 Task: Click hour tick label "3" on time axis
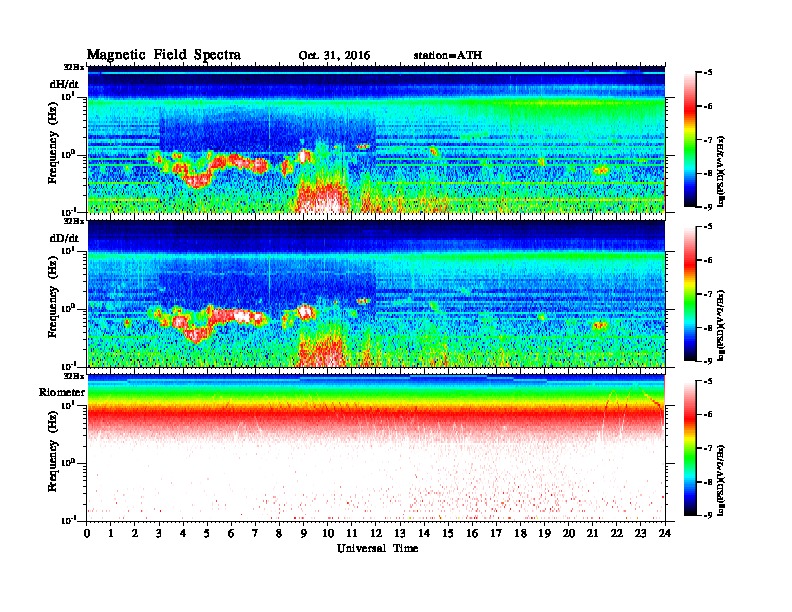[160, 534]
